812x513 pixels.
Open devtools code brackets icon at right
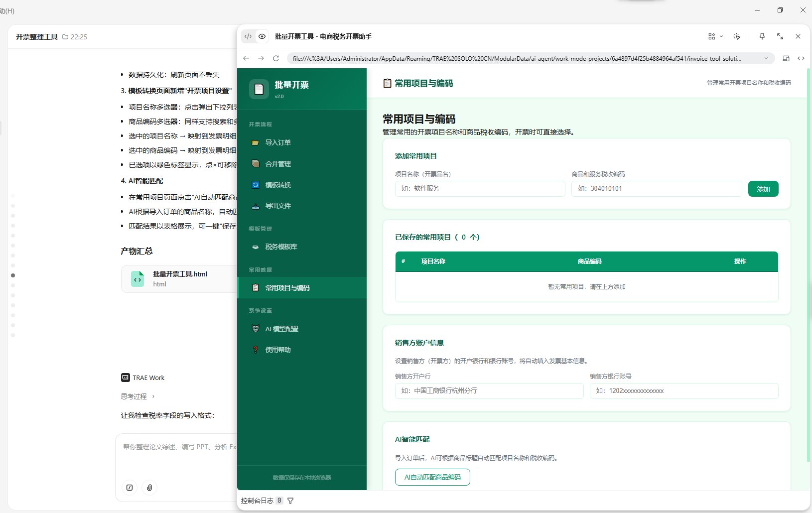click(x=801, y=58)
